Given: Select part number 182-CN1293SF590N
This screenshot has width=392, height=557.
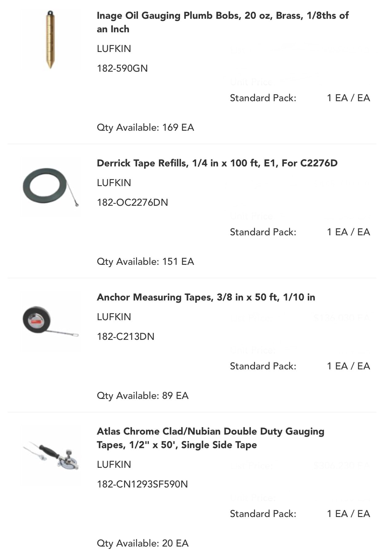Looking at the screenshot, I should tap(142, 484).
